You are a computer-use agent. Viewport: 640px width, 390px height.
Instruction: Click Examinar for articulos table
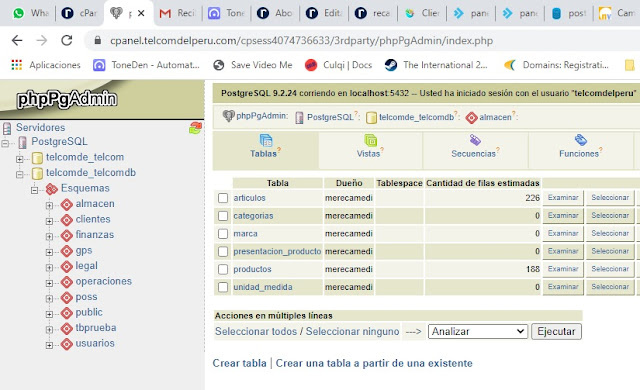(x=563, y=197)
